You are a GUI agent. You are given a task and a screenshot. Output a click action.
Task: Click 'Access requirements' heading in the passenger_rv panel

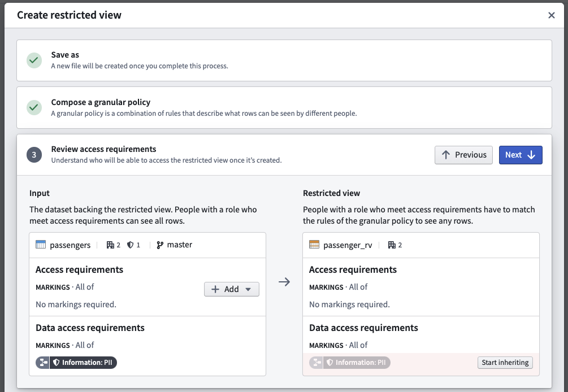353,269
